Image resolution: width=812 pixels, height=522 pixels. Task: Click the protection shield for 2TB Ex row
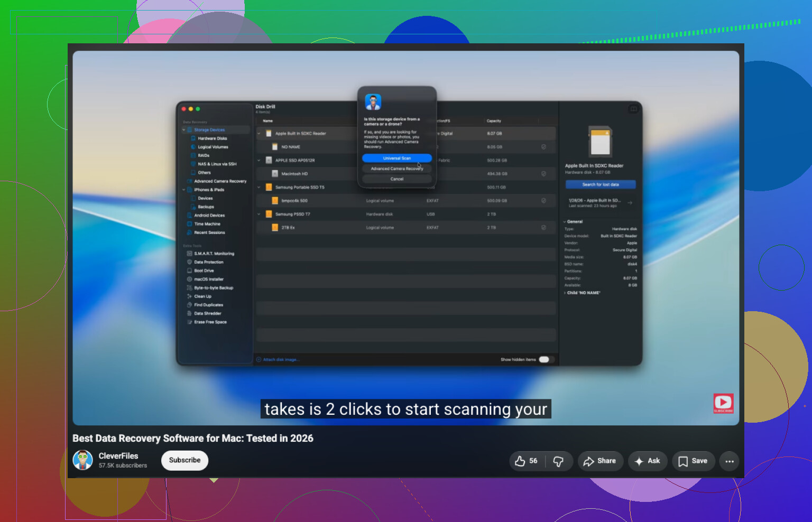pos(543,228)
